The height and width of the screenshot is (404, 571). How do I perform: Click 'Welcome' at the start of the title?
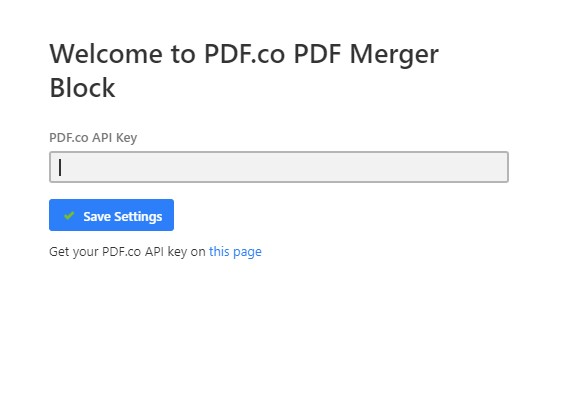point(106,54)
